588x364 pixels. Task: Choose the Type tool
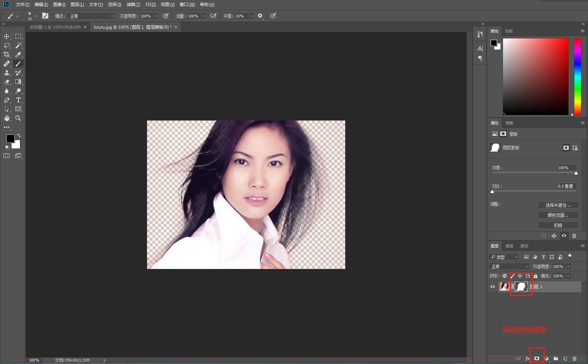point(19,100)
